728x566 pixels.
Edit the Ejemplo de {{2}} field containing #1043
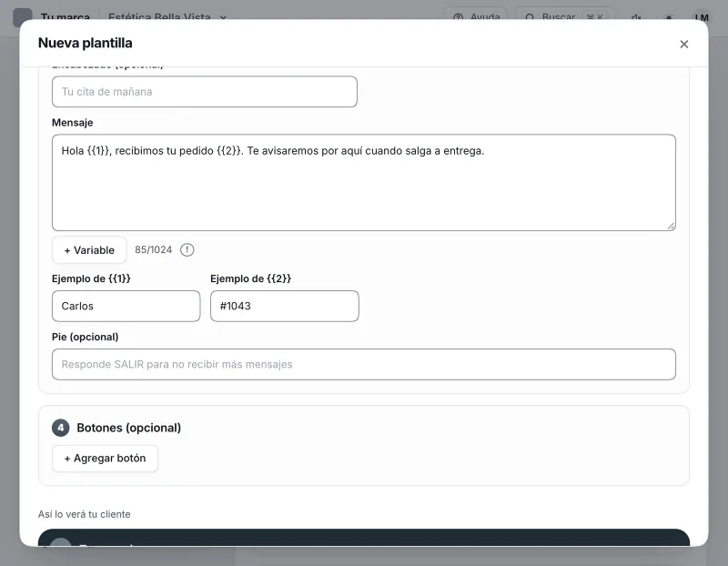(284, 306)
